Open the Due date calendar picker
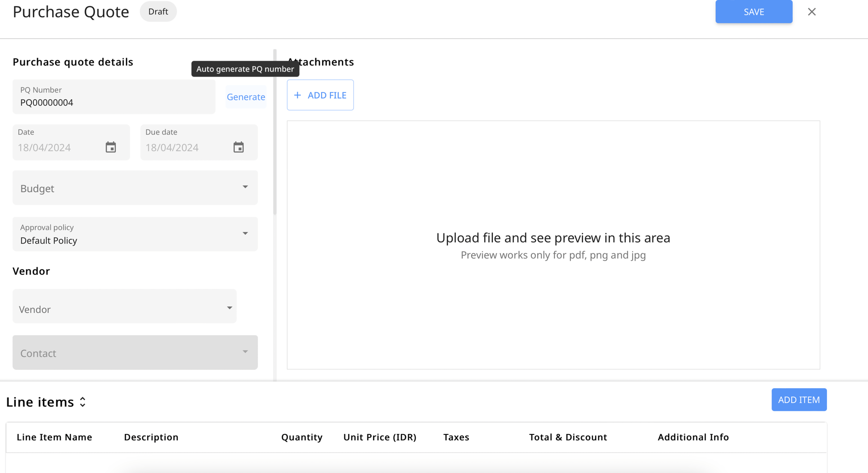The width and height of the screenshot is (868, 473). pos(239,147)
